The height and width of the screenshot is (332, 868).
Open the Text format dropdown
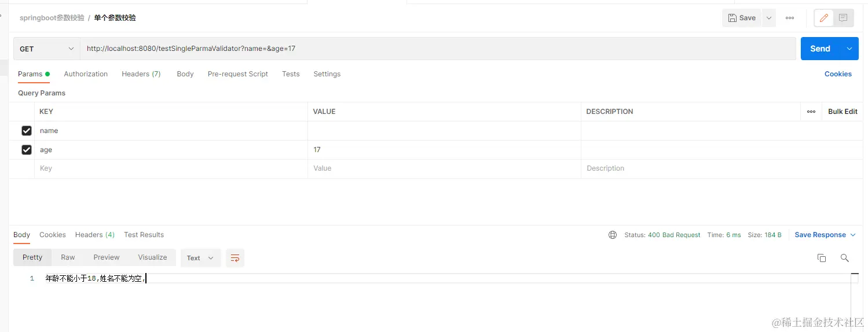click(200, 258)
